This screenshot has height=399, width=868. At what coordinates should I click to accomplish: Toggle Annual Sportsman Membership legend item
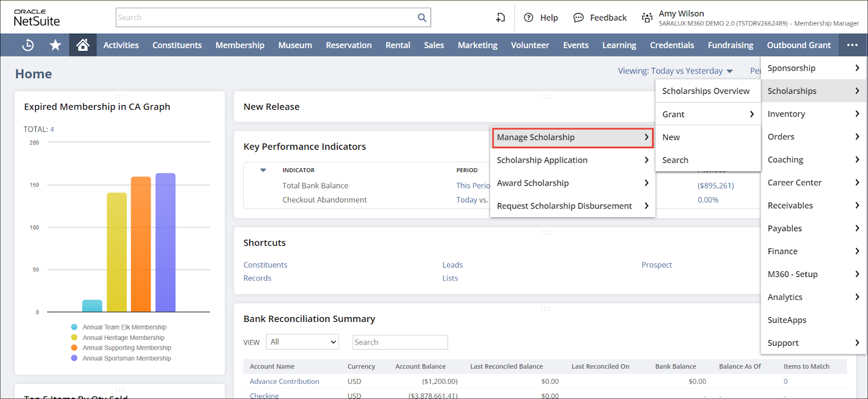click(x=126, y=358)
